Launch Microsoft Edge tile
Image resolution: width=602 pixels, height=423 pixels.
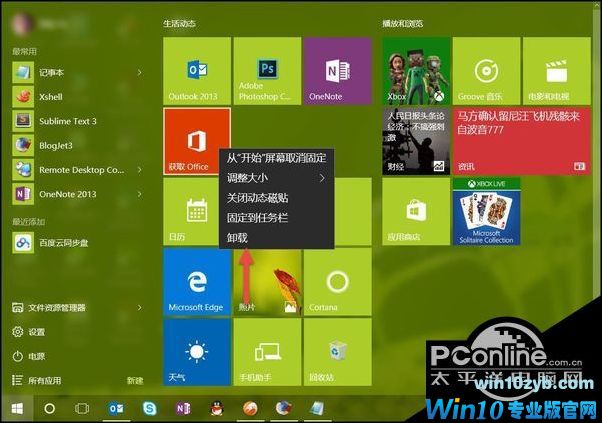point(197,282)
